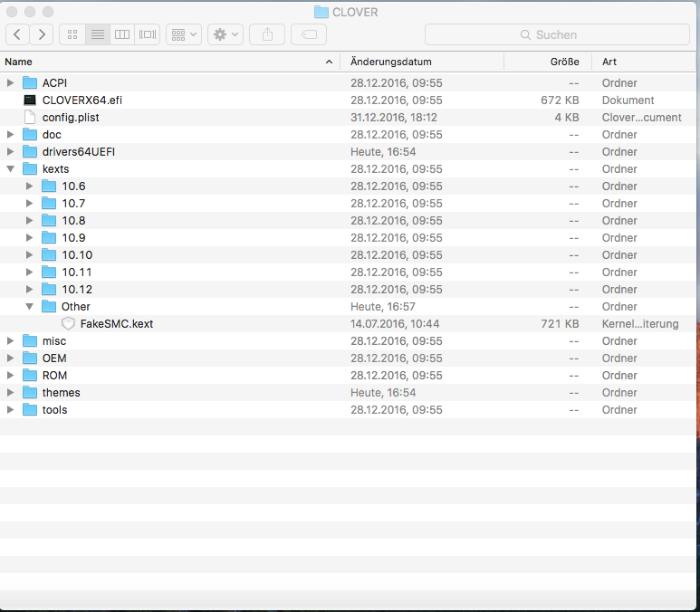Expand the 10.8 folder
Viewport: 700px width, 612px height.
click(x=30, y=220)
